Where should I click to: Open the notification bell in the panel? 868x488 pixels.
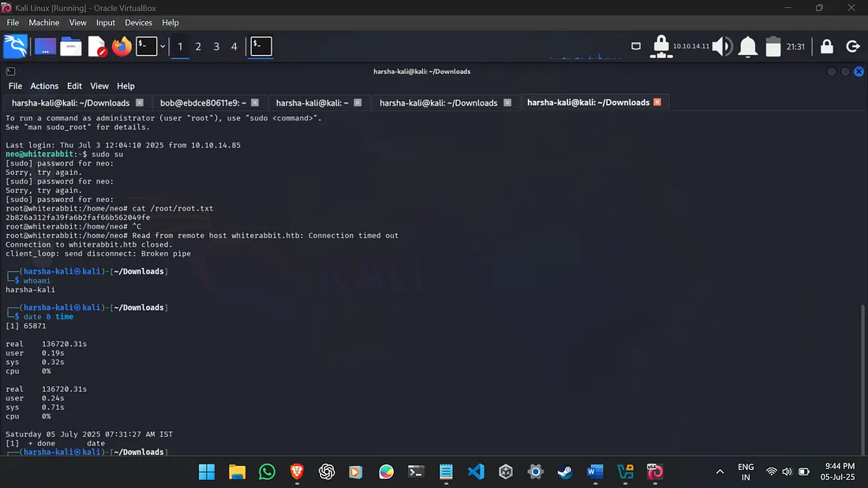click(x=746, y=46)
